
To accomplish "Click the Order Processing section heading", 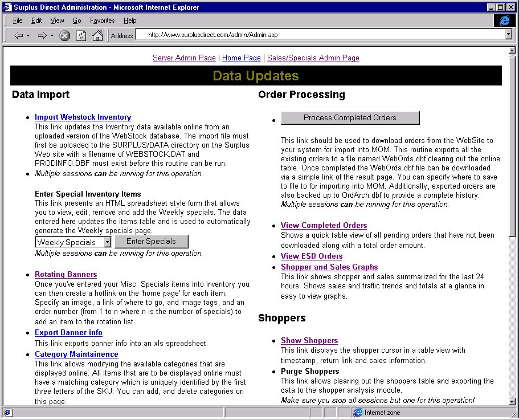I will [301, 95].
